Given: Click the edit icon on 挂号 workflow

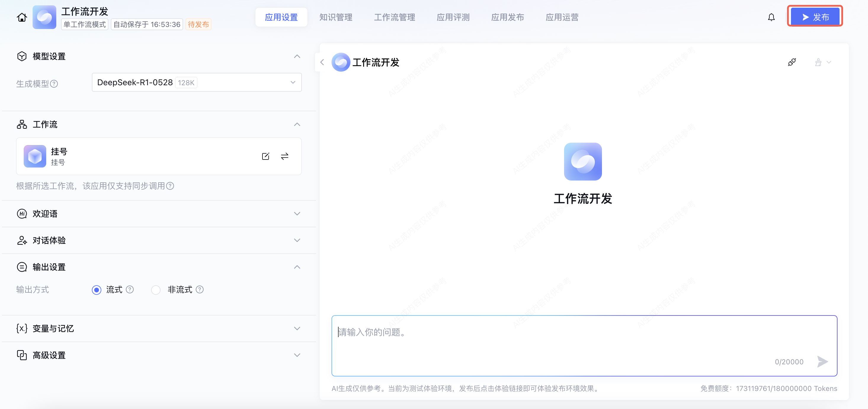Looking at the screenshot, I should tap(265, 156).
